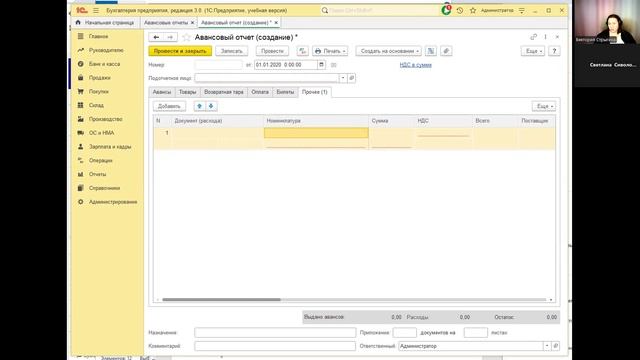Viewport: 640px width, 360px height.
Task: Open Администрирование in the sidebar
Action: [x=113, y=202]
